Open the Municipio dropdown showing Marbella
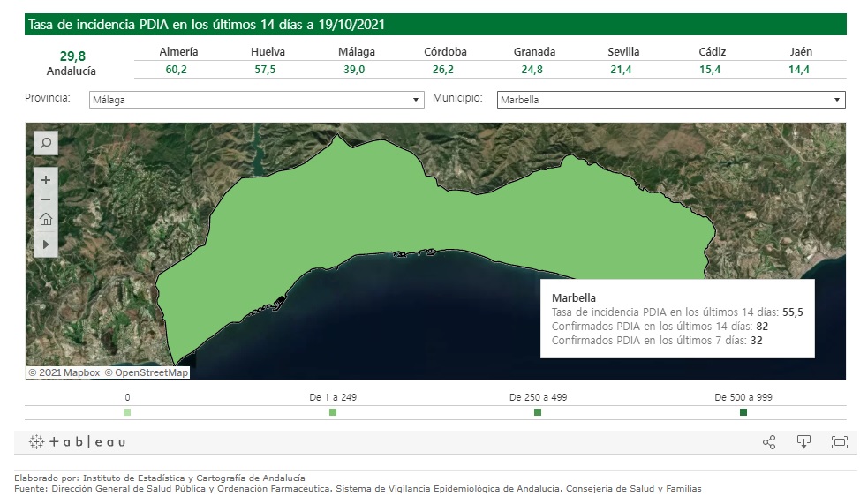The image size is (860, 504). coord(671,100)
